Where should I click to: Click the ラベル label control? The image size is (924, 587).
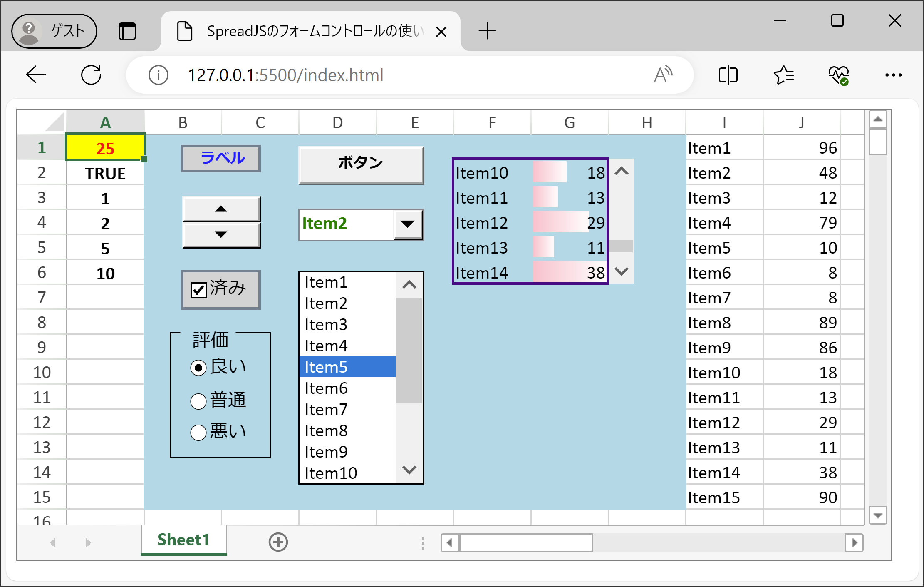221,158
